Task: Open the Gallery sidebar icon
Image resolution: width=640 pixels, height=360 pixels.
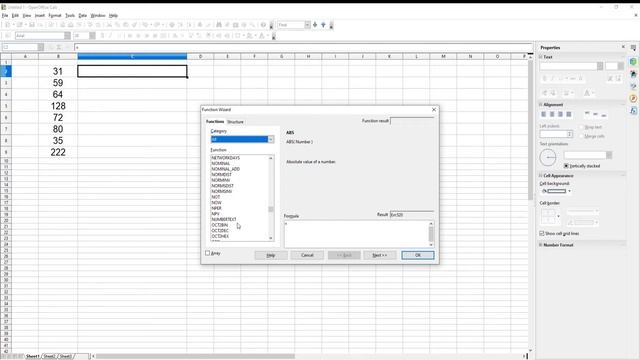Action: pos(633,86)
